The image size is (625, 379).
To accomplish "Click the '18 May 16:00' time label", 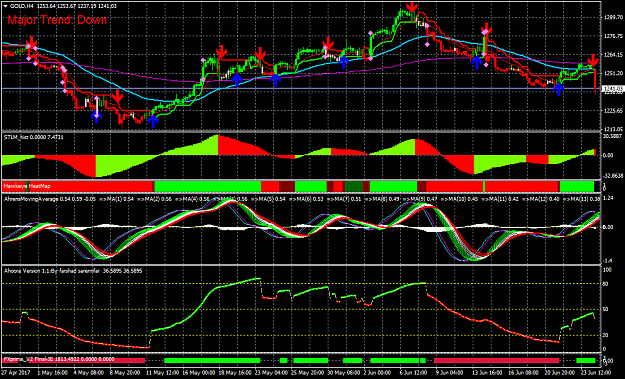I will [236, 373].
